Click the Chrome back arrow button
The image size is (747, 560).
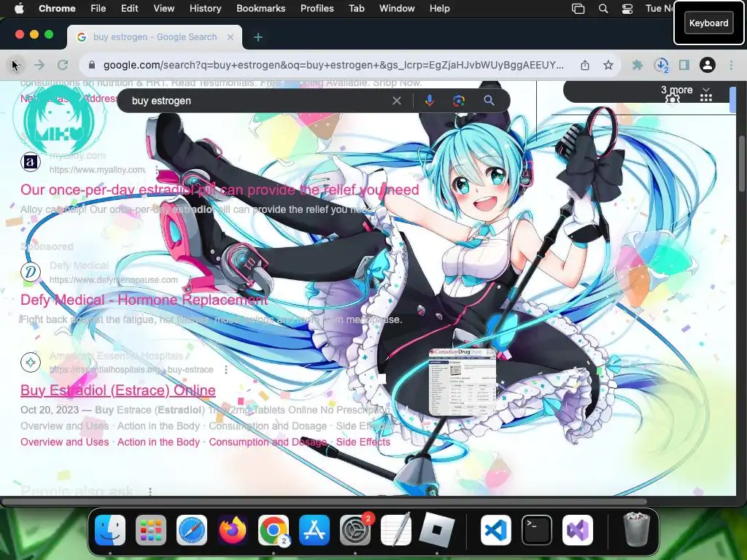[x=15, y=65]
